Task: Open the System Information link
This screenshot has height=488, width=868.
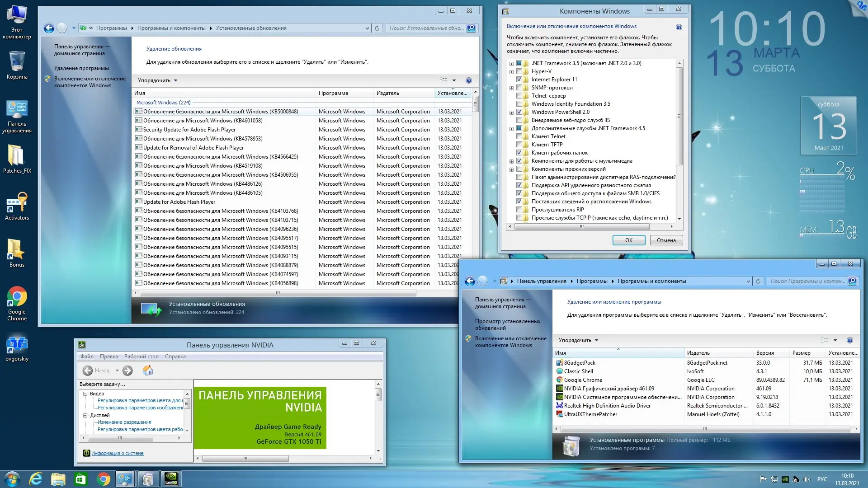Action: coord(117,453)
